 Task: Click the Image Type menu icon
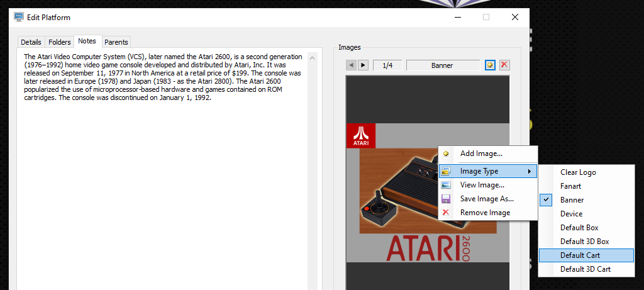[446, 171]
